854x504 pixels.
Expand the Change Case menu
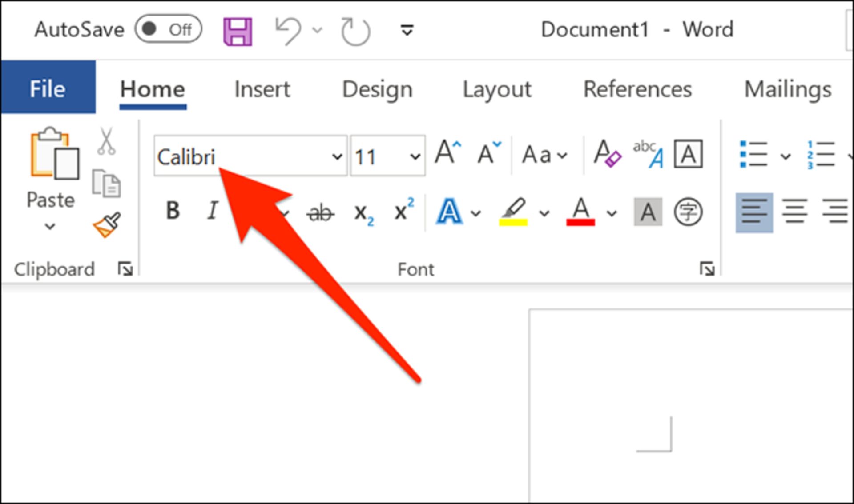(544, 155)
